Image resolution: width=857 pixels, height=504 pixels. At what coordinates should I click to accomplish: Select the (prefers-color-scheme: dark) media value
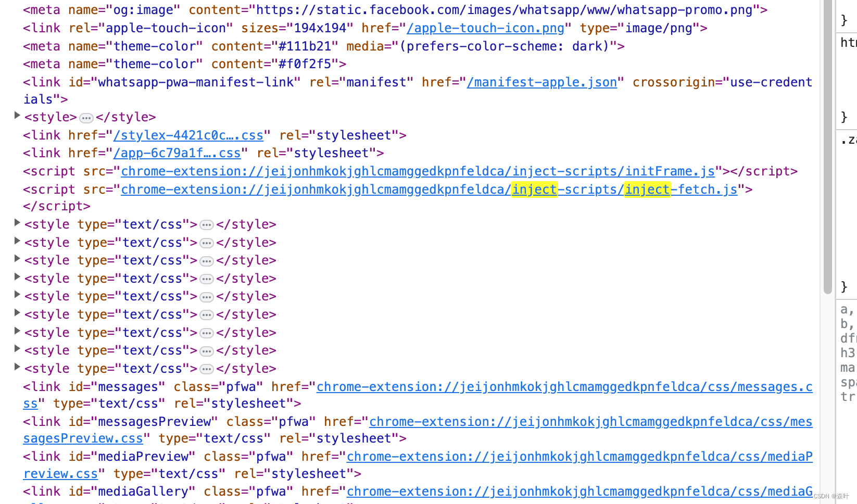pyautogui.click(x=504, y=46)
